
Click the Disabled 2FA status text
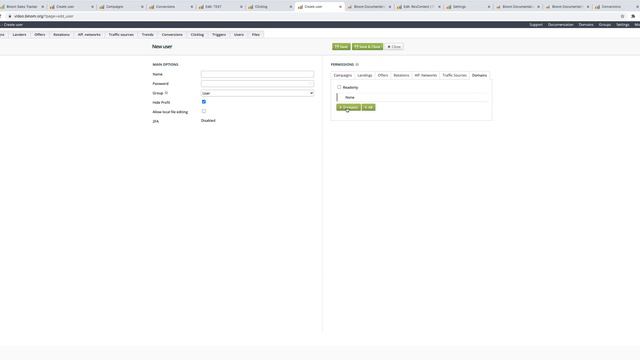coord(208,121)
